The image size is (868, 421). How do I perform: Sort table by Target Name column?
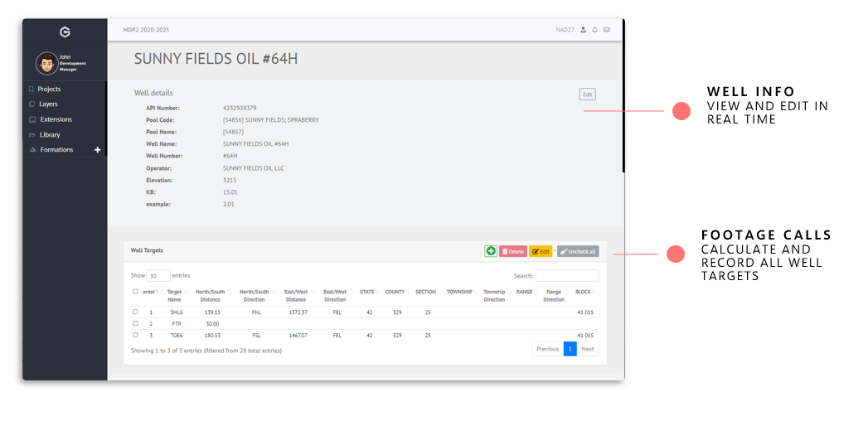[x=175, y=295]
